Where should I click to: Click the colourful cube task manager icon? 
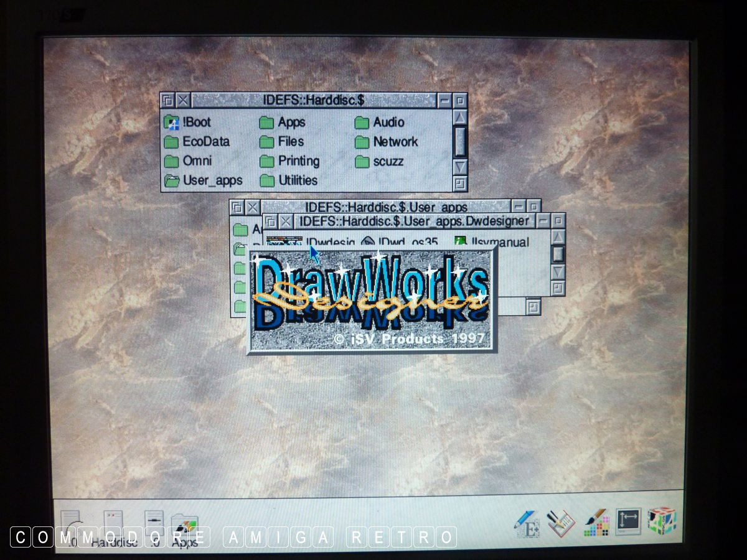(x=661, y=521)
